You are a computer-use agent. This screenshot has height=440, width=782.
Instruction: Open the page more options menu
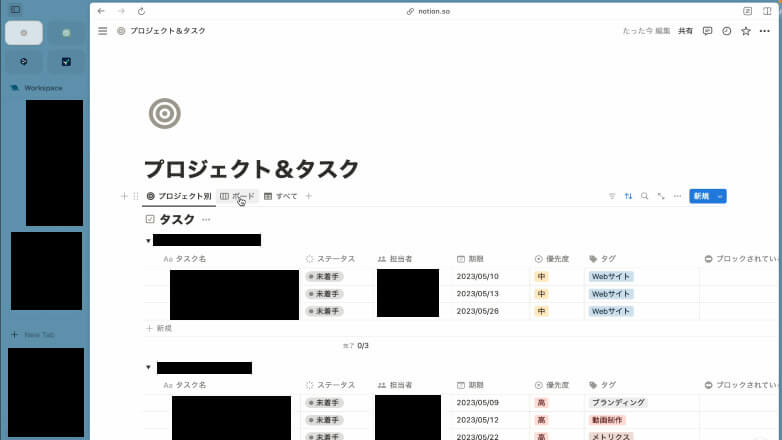click(765, 31)
